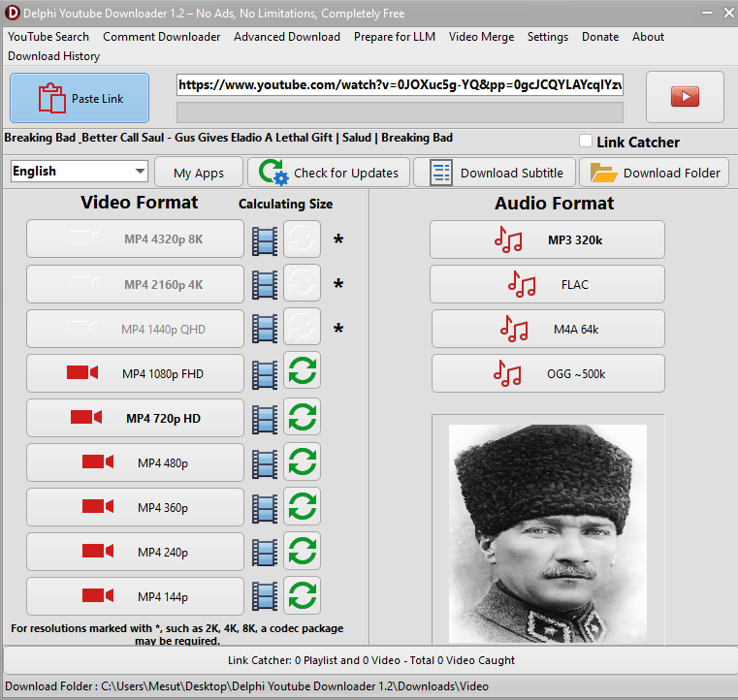Click the portrait thumbnail image

pyautogui.click(x=548, y=533)
